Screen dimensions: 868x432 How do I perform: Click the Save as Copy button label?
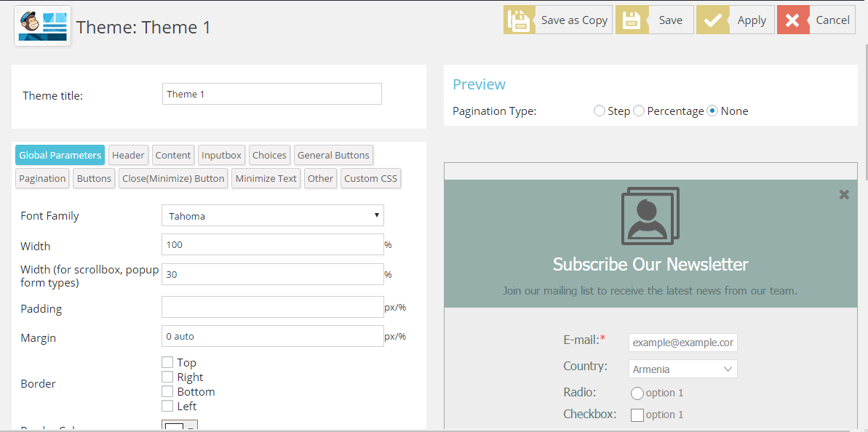[574, 20]
